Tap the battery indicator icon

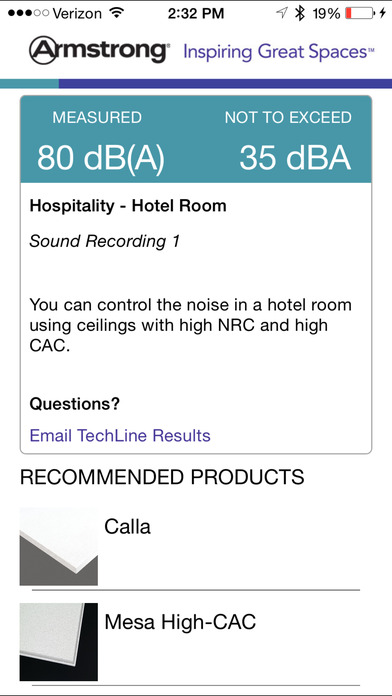[x=360, y=13]
